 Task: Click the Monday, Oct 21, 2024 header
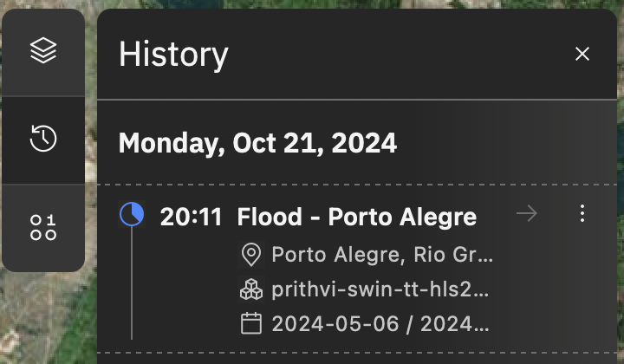tap(257, 143)
